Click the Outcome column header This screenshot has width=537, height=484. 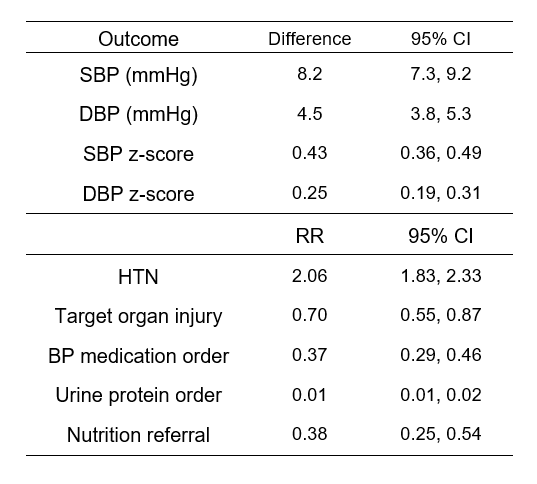(x=138, y=39)
